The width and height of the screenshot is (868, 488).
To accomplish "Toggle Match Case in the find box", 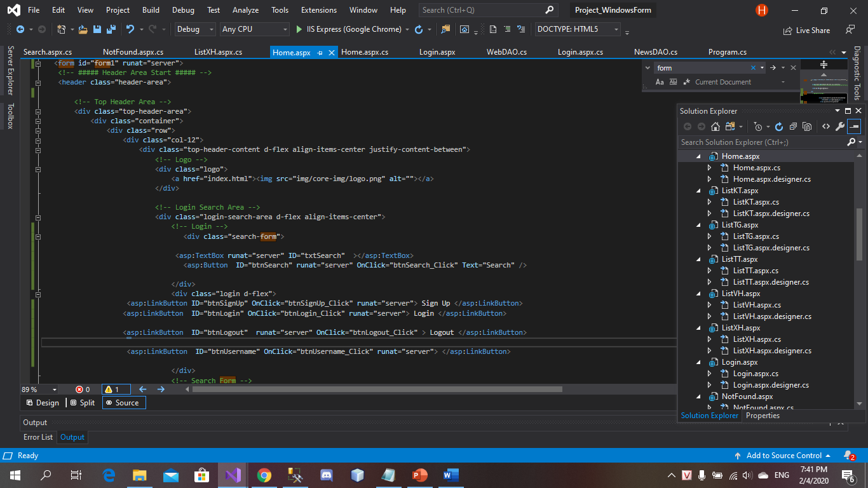I will tap(660, 82).
